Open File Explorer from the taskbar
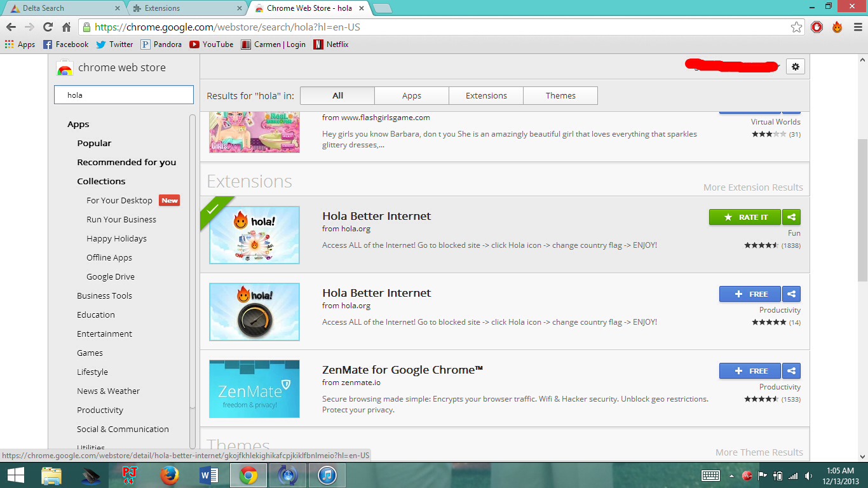This screenshot has width=868, height=488. 51,475
